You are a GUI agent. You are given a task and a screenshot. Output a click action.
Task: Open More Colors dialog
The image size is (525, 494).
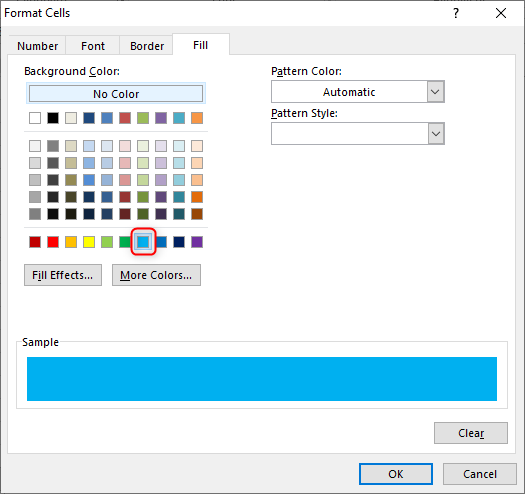coord(156,275)
